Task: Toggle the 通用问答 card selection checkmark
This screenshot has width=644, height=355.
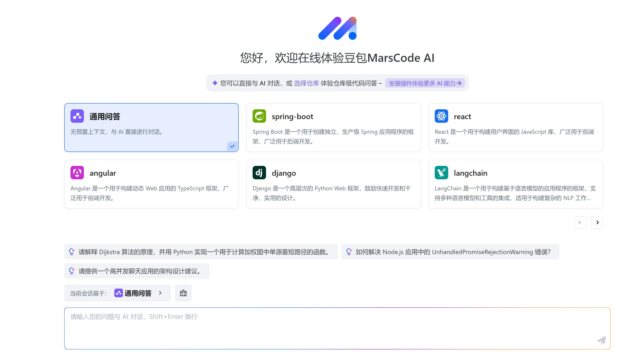Action: 232,146
